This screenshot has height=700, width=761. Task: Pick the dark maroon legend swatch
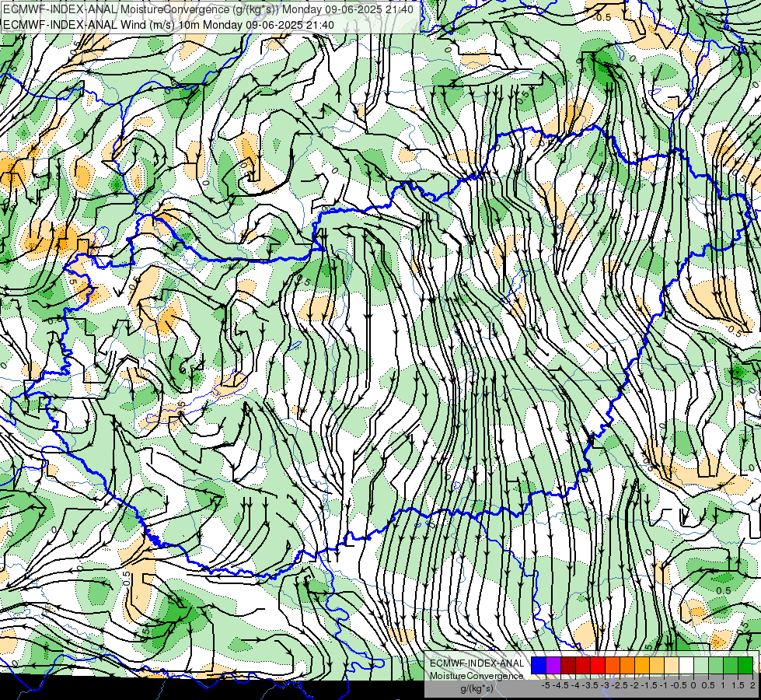coord(568,665)
